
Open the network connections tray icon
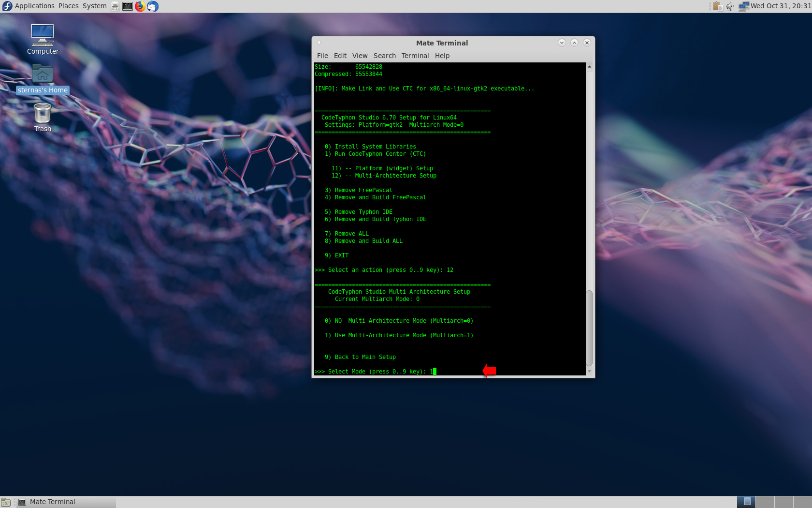click(744, 6)
